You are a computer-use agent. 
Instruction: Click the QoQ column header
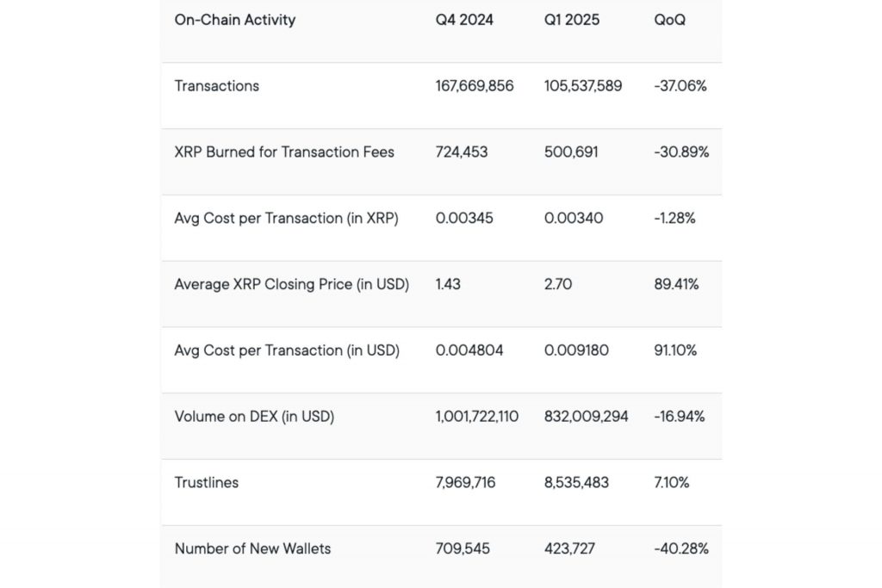670,20
